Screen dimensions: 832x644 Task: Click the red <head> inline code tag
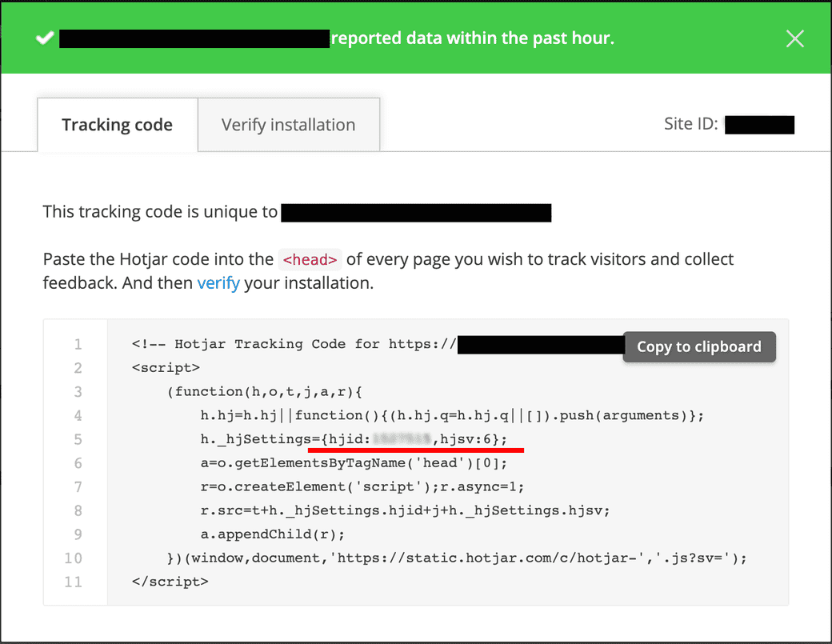pos(310,259)
